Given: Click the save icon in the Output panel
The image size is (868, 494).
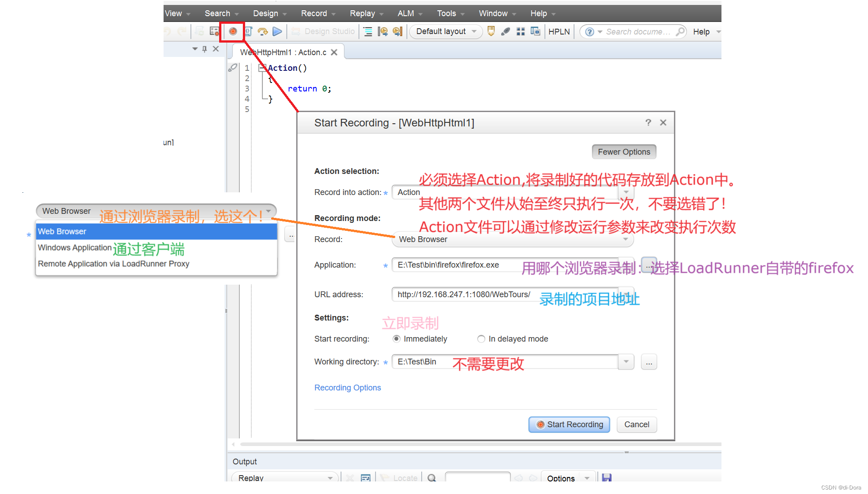Looking at the screenshot, I should coord(606,477).
